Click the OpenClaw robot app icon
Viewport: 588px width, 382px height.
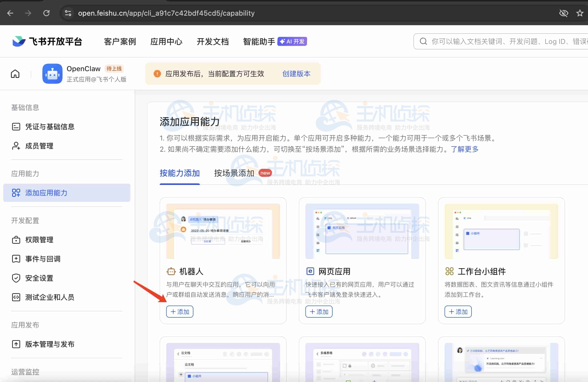52,74
